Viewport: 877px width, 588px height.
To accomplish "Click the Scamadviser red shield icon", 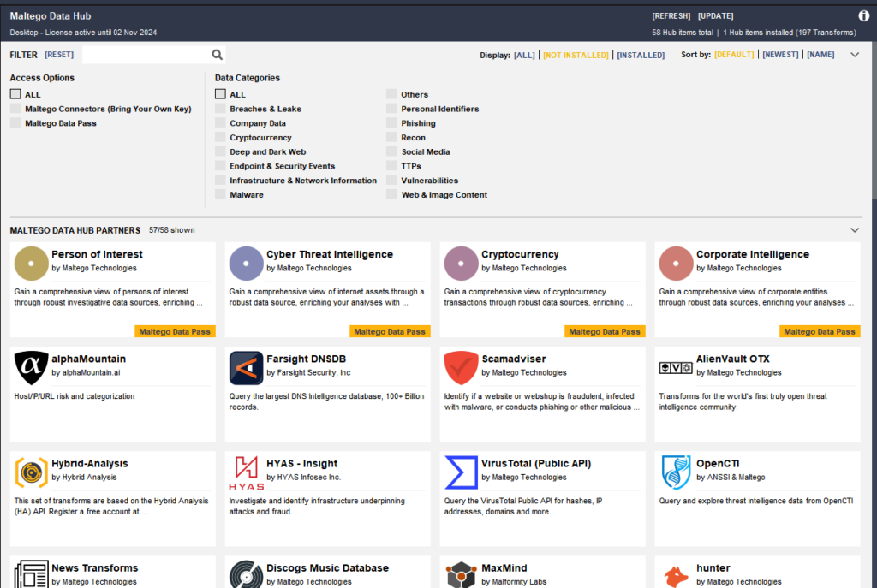I will tap(461, 368).
